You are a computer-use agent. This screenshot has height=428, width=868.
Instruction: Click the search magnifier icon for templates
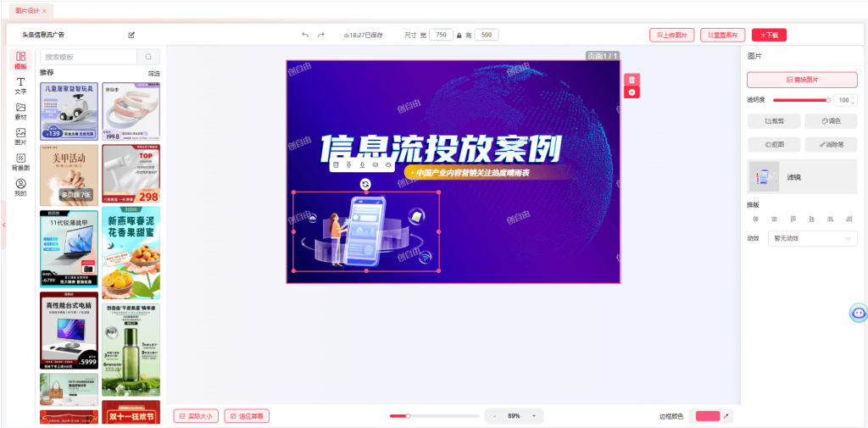148,57
